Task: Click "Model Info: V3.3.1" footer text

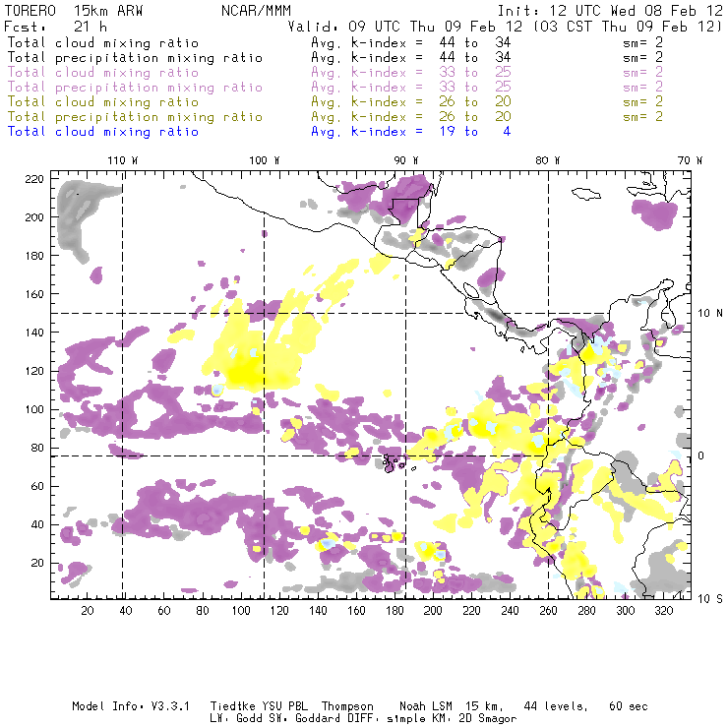Action: tap(131, 706)
